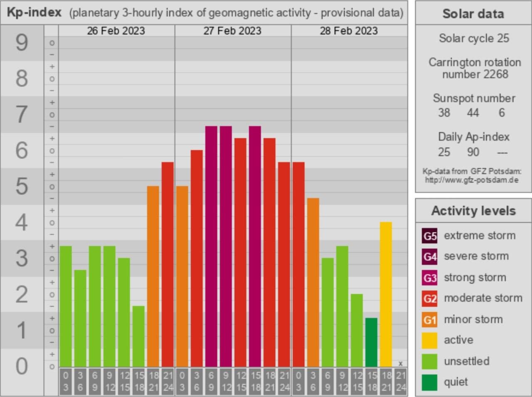The image size is (532, 397).
Task: Select the 28 Feb 2023 date header
Action: pyautogui.click(x=349, y=31)
